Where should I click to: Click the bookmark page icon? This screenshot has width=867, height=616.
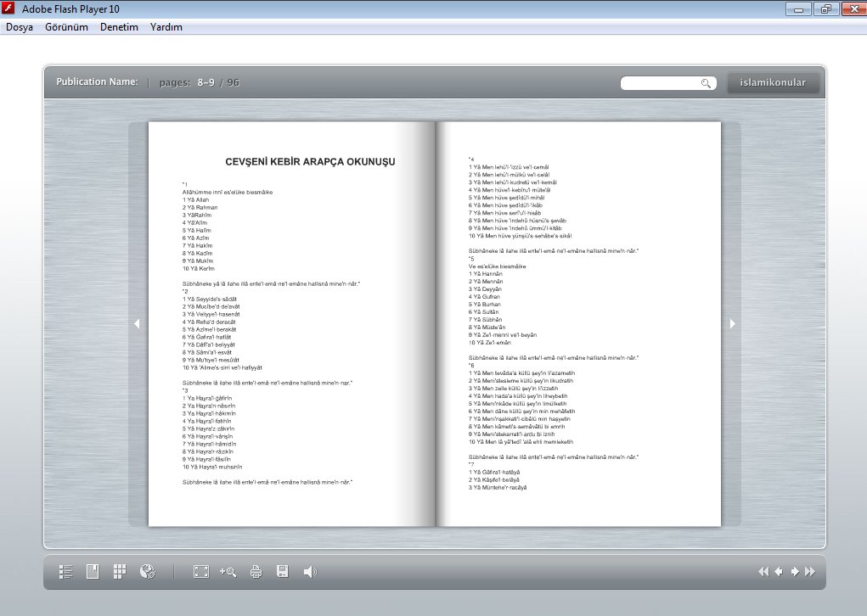(93, 572)
